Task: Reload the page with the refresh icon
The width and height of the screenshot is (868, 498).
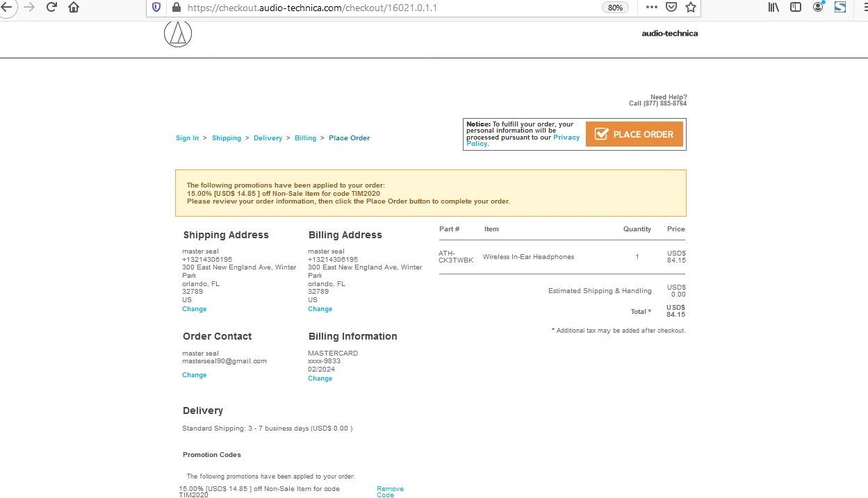Action: coord(51,7)
